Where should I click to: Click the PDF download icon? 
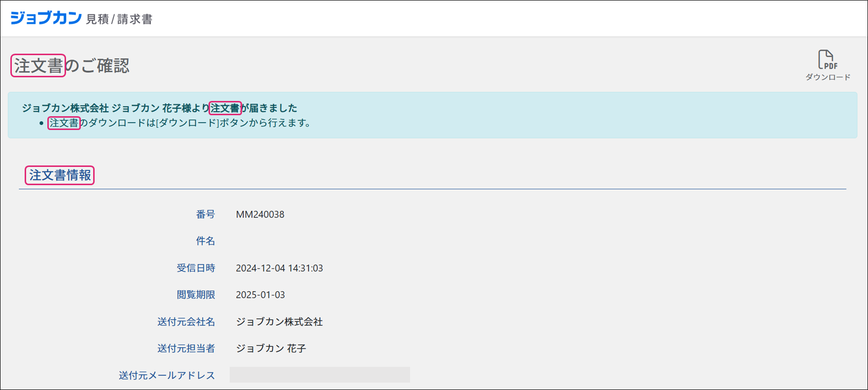827,60
